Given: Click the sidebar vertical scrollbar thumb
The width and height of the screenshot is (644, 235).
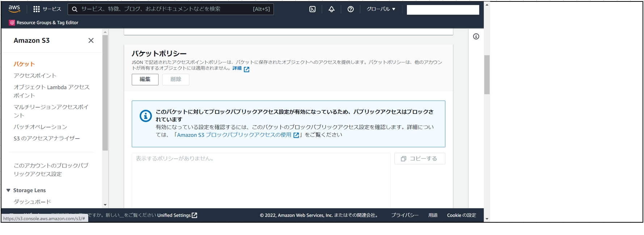Looking at the screenshot, I should tap(105, 92).
